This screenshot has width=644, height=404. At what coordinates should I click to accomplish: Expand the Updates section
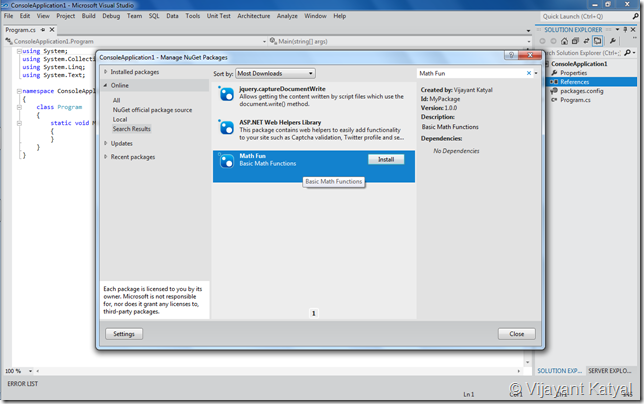pos(106,143)
